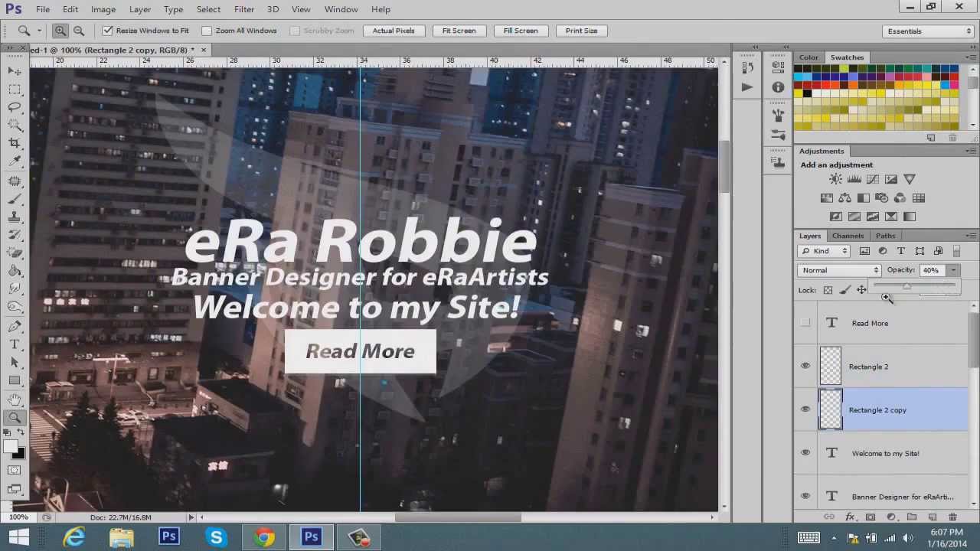Viewport: 980px width, 551px height.
Task: Open the Normal blend mode dropdown
Action: tap(839, 270)
